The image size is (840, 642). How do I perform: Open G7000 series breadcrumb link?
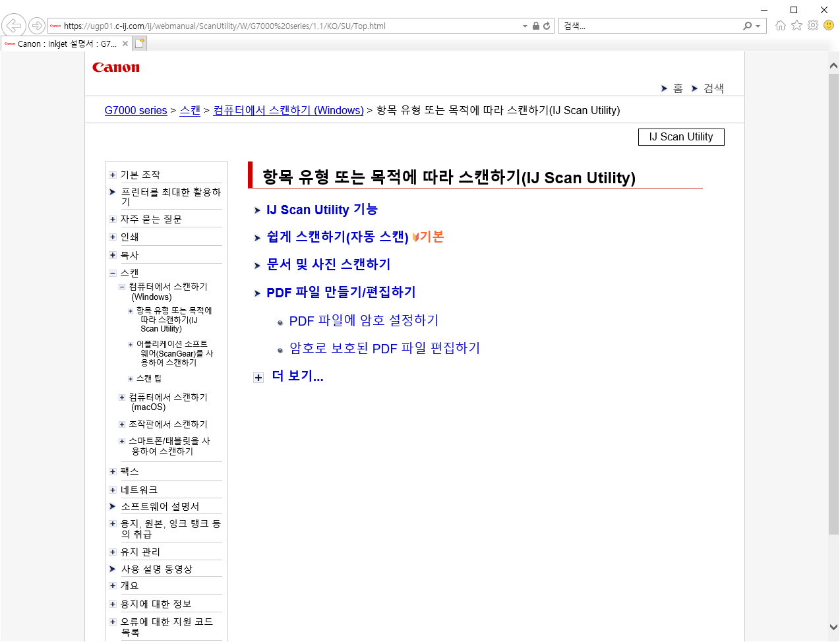pyautogui.click(x=136, y=110)
